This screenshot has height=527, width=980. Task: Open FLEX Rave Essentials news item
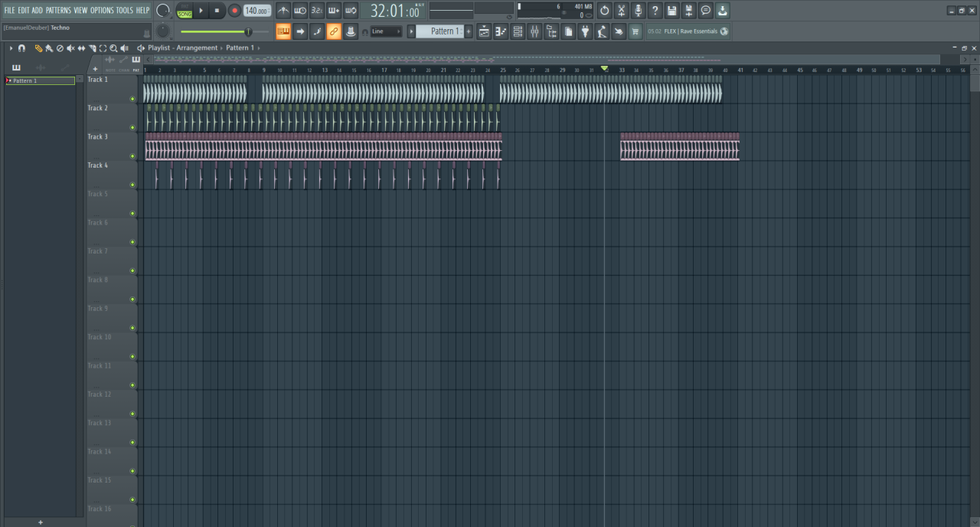pyautogui.click(x=688, y=31)
